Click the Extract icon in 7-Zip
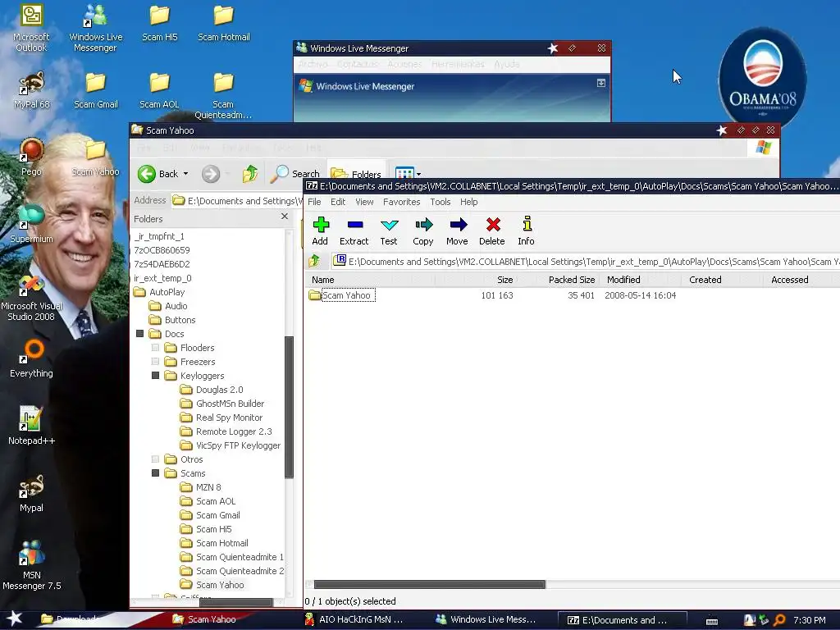 tap(354, 231)
